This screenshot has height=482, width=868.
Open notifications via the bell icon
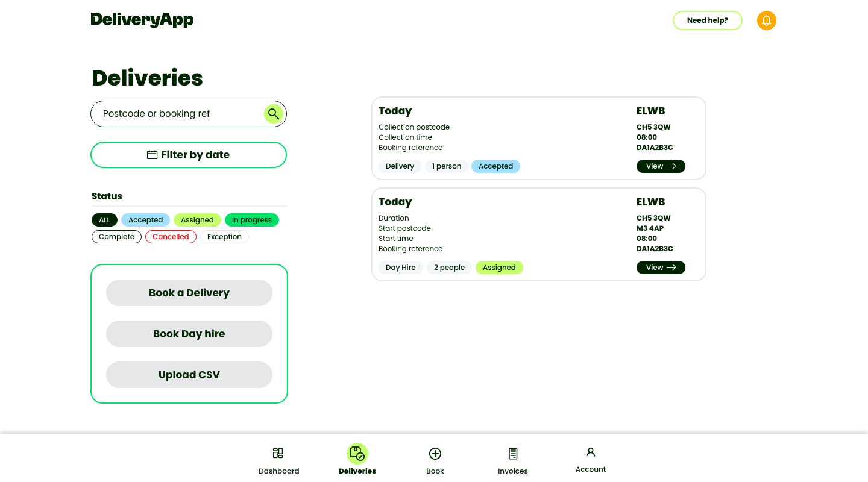point(766,20)
